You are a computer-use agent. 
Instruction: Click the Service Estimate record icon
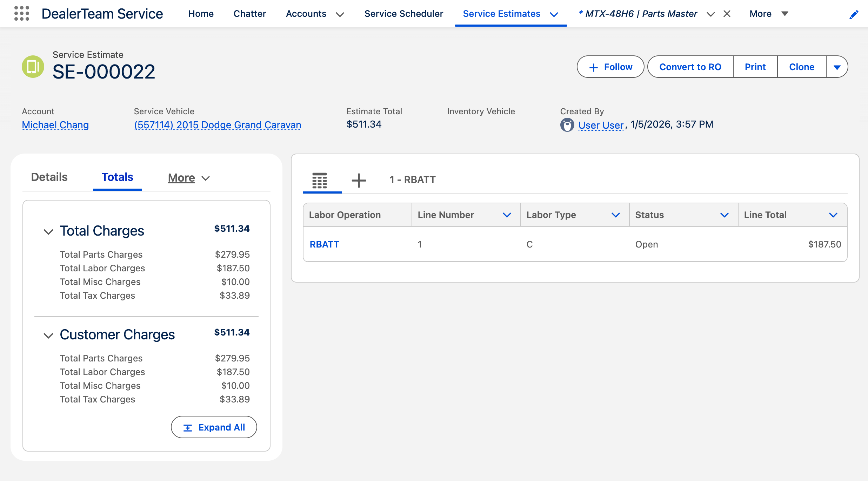33,66
